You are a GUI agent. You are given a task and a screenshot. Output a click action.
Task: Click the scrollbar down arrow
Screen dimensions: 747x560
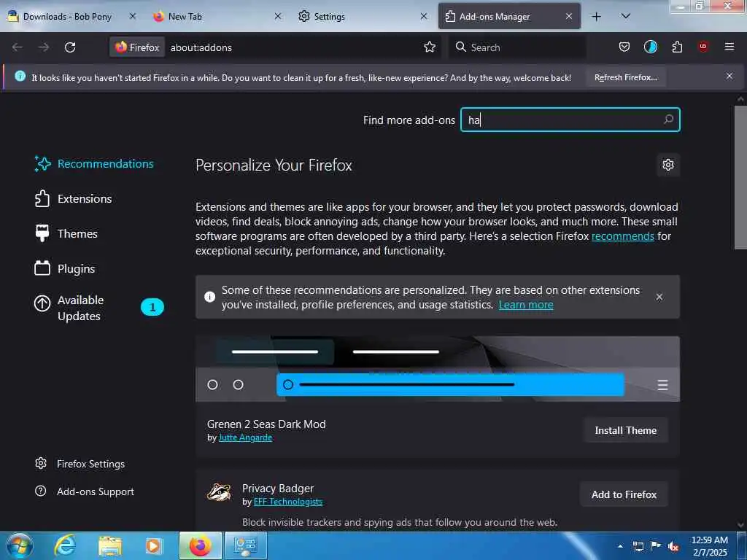click(740, 524)
